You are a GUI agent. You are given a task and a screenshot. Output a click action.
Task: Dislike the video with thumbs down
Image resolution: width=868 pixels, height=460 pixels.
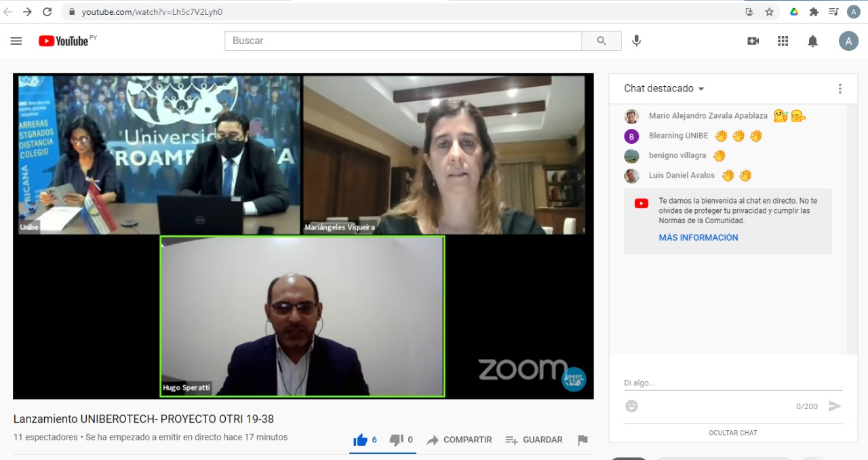pos(401,440)
